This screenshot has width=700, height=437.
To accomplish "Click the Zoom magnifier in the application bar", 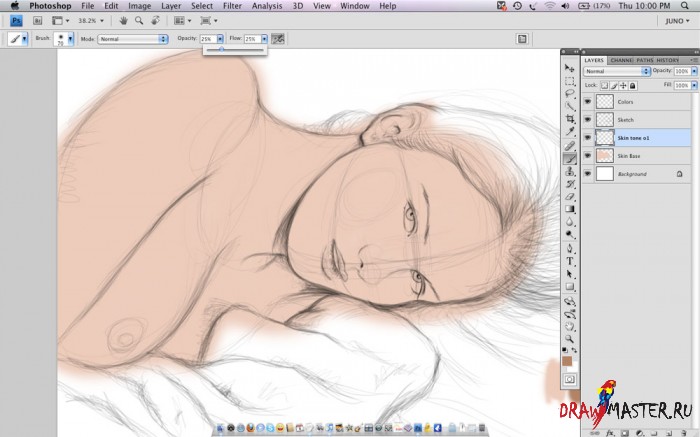I will pos(139,21).
